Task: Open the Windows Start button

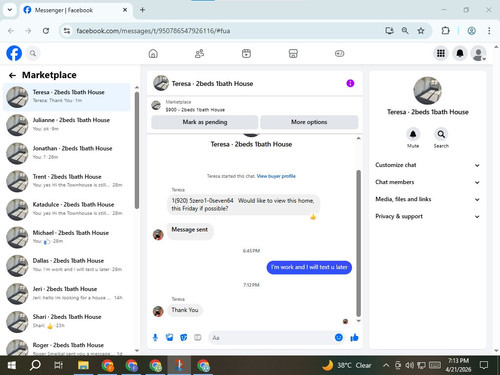Action: (x=12, y=365)
